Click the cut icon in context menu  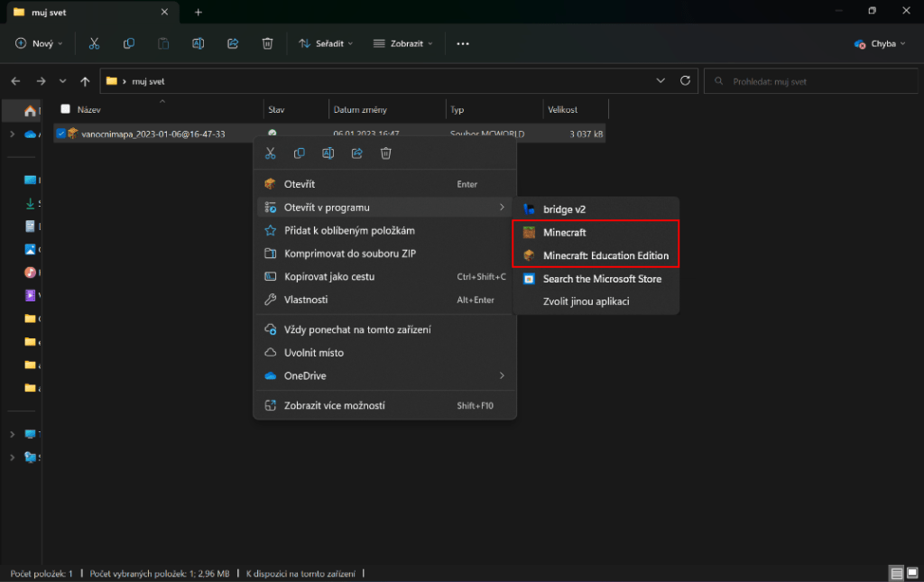(x=270, y=153)
